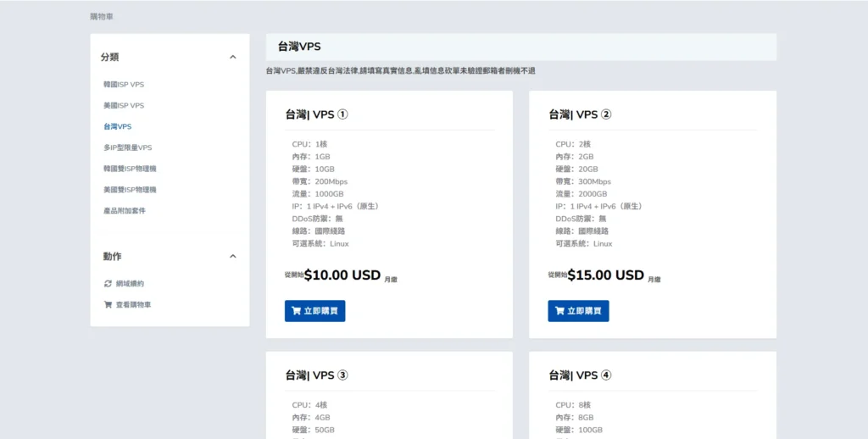The width and height of the screenshot is (868, 439).
Task: Collapse the 動作 panel chevron
Action: pyautogui.click(x=233, y=256)
